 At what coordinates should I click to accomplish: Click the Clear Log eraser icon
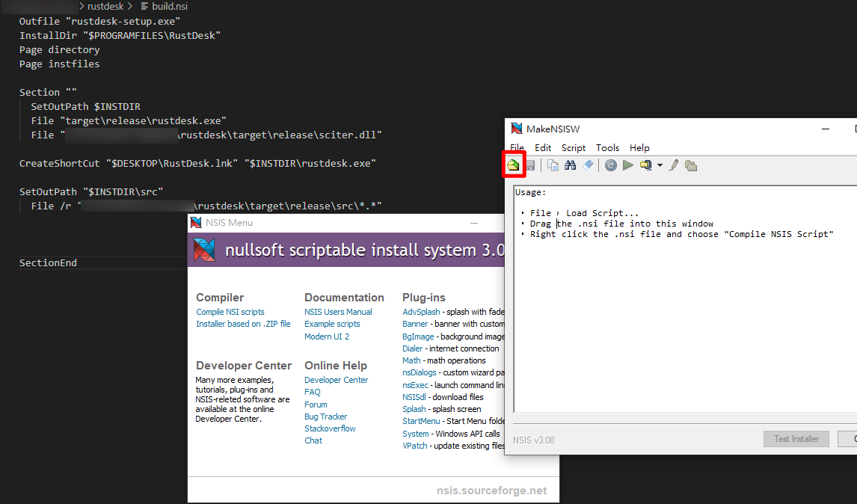pyautogui.click(x=588, y=165)
